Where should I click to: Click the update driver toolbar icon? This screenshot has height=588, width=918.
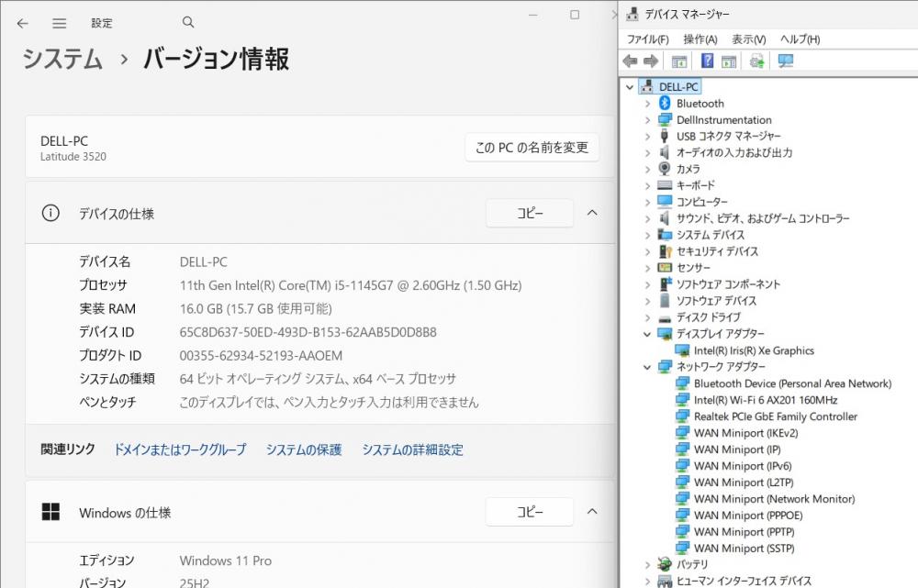(757, 61)
